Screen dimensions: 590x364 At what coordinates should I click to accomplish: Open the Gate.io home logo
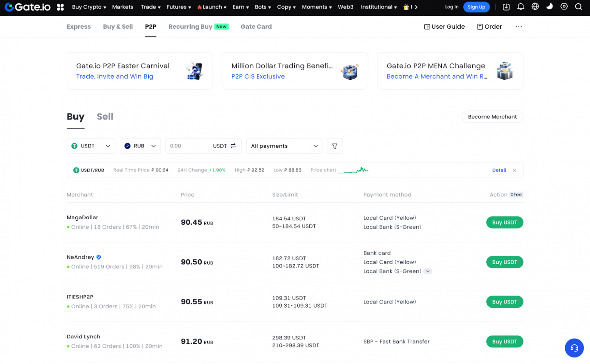click(x=27, y=7)
